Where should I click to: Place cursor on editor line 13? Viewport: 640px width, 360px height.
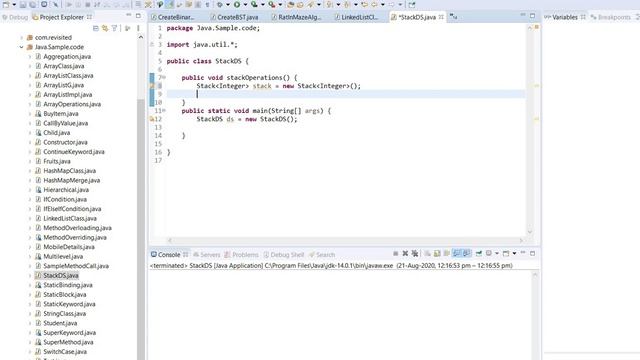(345, 127)
